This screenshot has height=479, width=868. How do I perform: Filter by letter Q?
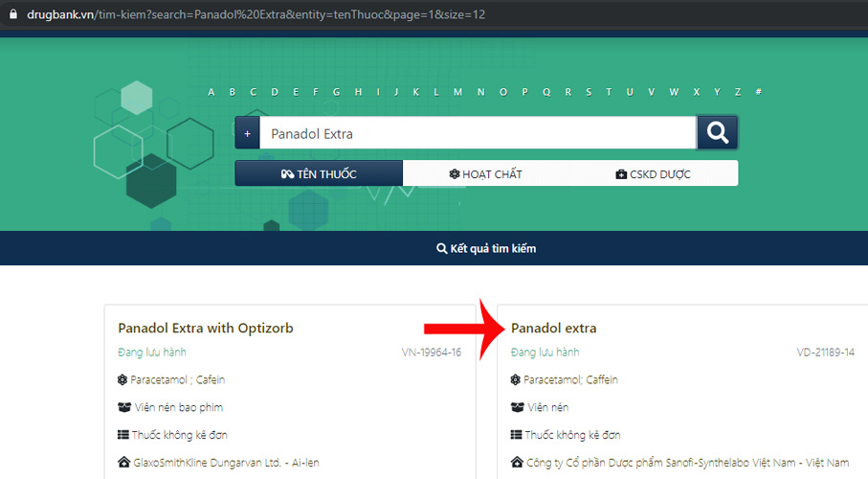click(x=546, y=92)
